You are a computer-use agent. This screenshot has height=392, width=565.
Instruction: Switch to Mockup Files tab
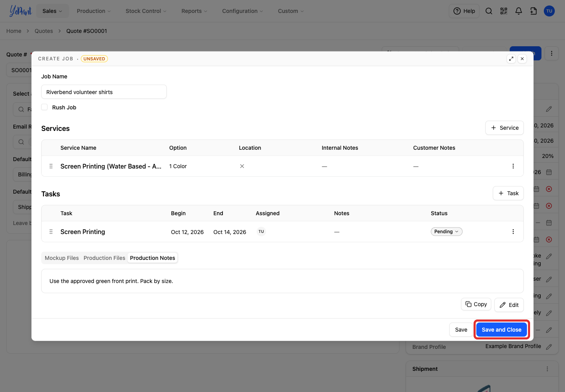pyautogui.click(x=62, y=258)
